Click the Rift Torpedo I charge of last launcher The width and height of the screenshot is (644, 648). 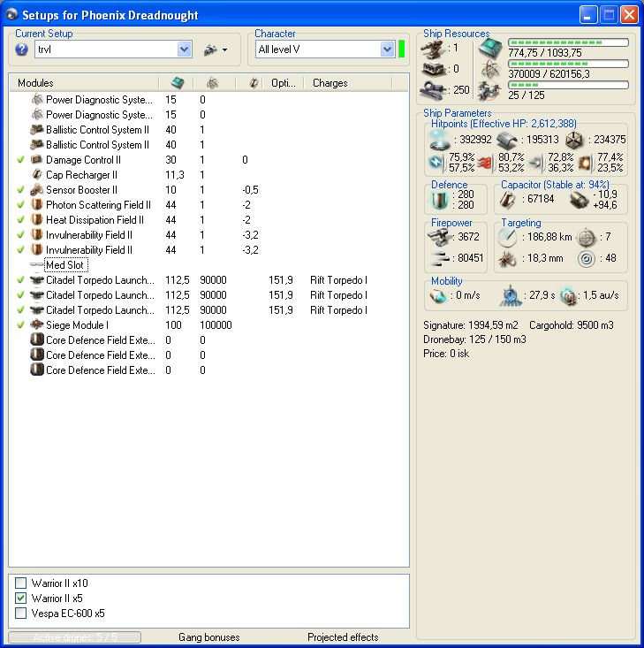coord(338,310)
